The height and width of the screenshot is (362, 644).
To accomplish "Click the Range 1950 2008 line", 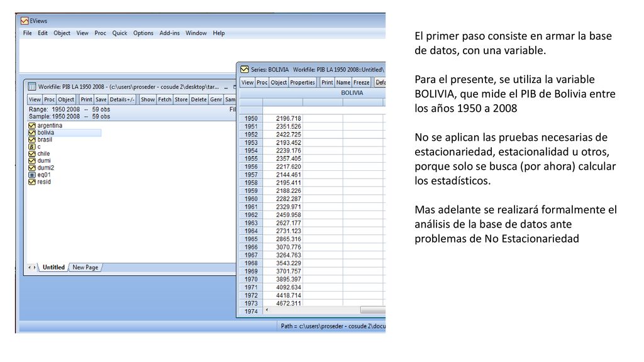I will [69, 109].
